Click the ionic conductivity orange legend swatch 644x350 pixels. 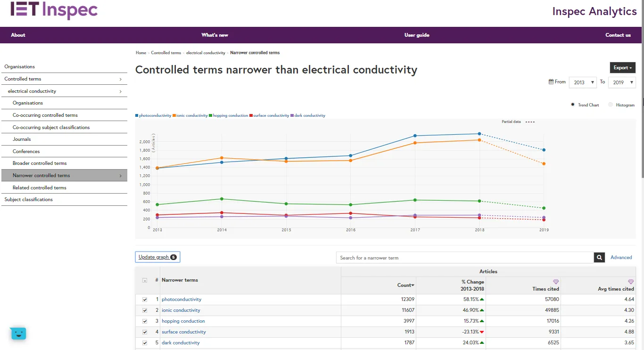(x=174, y=115)
